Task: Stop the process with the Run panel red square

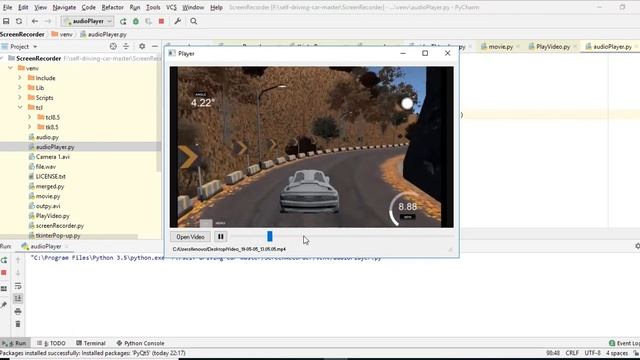Action: [4, 273]
